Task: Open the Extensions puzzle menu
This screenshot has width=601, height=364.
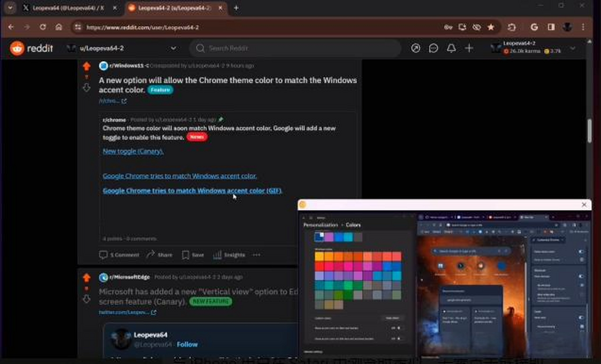Action: [x=512, y=27]
